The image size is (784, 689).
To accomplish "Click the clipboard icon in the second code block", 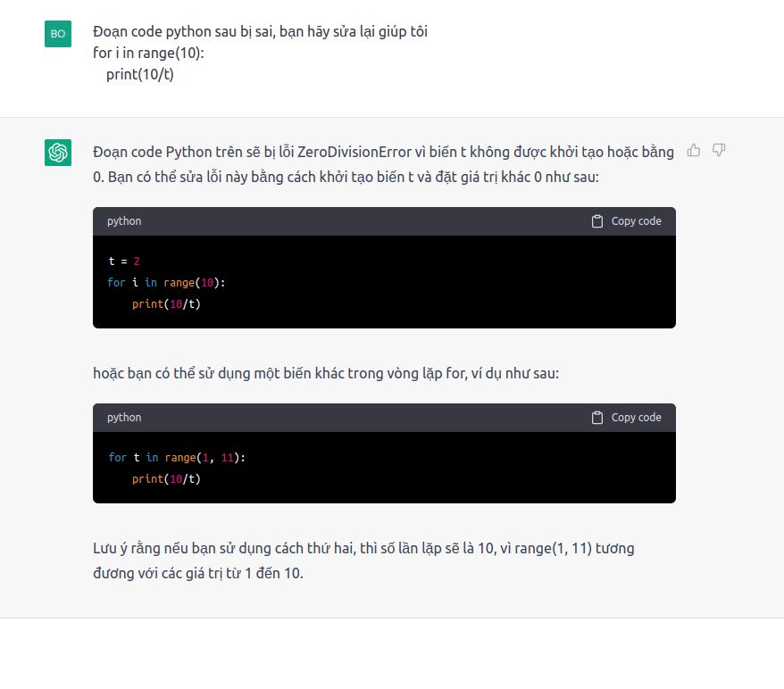I will [x=597, y=418].
